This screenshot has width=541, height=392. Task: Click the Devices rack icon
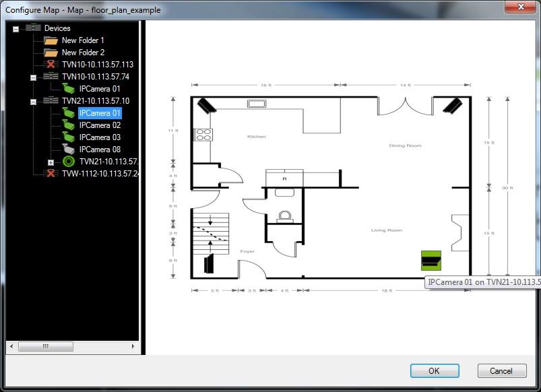point(33,28)
